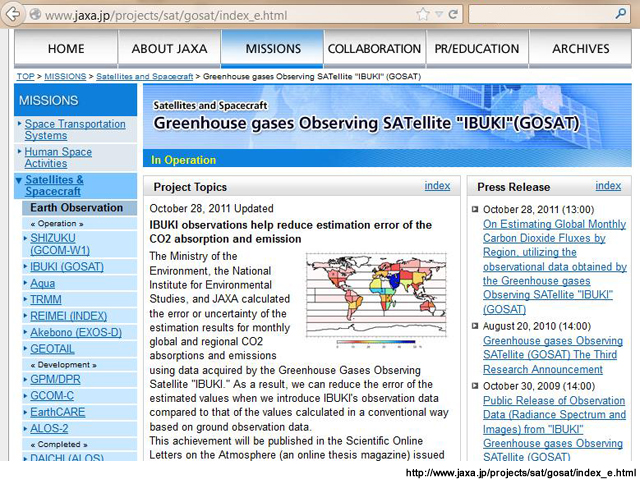Click arrow bullet beside Human Space Activities
This screenshot has height=480, width=640.
pyautogui.click(x=19, y=151)
